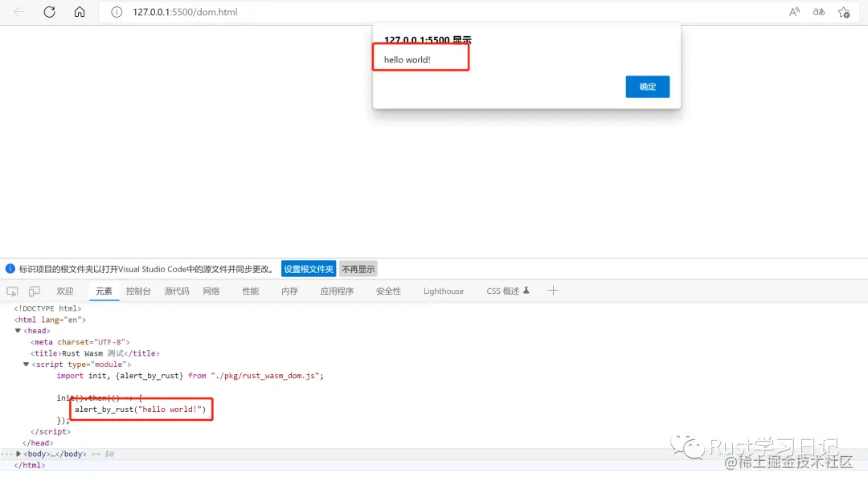The width and height of the screenshot is (868, 485).
Task: Expand the body element triangle
Action: click(18, 454)
